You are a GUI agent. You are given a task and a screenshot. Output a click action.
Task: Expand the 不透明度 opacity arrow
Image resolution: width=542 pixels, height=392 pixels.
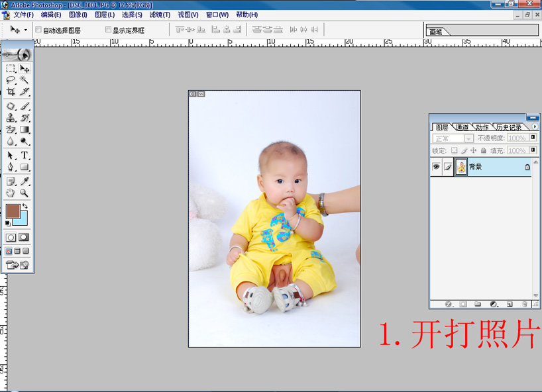point(533,138)
